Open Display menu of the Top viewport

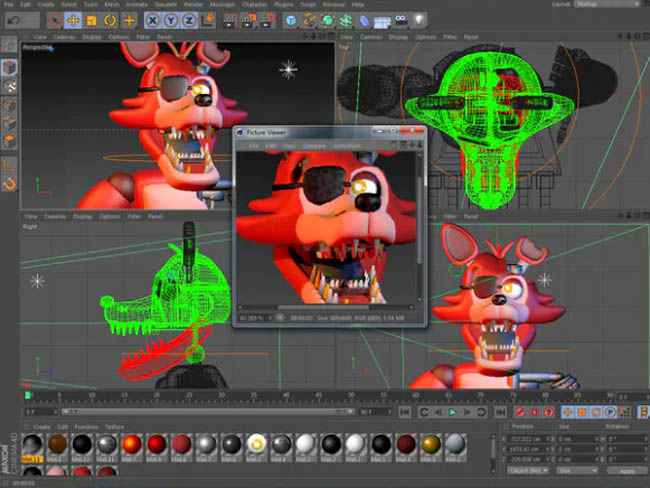[398, 37]
